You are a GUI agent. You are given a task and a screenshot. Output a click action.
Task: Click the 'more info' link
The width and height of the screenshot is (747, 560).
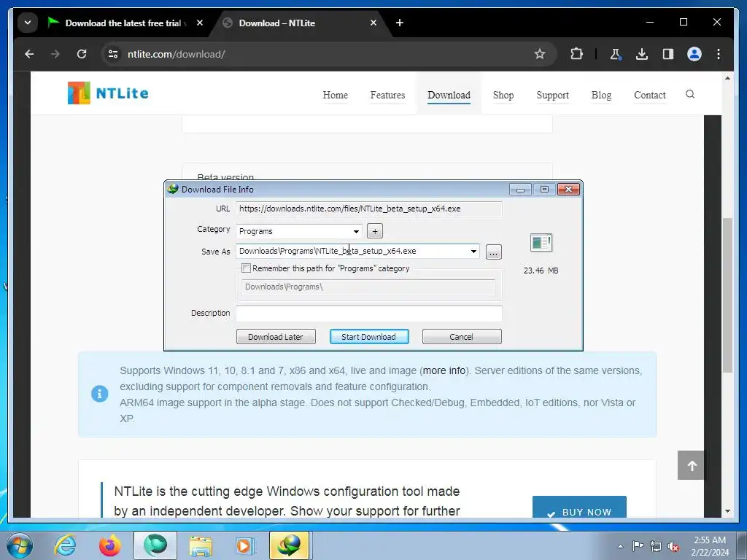click(444, 370)
